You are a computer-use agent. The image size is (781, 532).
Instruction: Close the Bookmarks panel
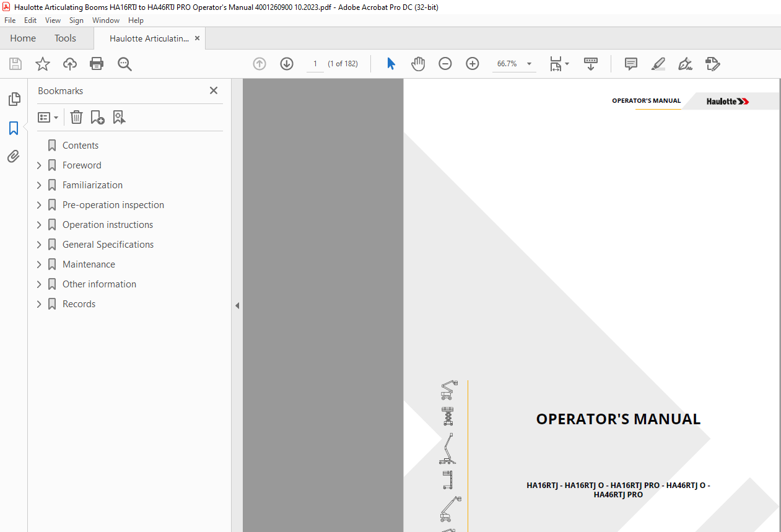[214, 90]
